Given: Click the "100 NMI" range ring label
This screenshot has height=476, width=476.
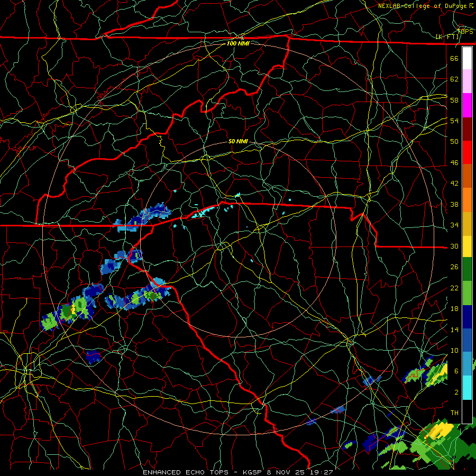Looking at the screenshot, I should (x=238, y=43).
